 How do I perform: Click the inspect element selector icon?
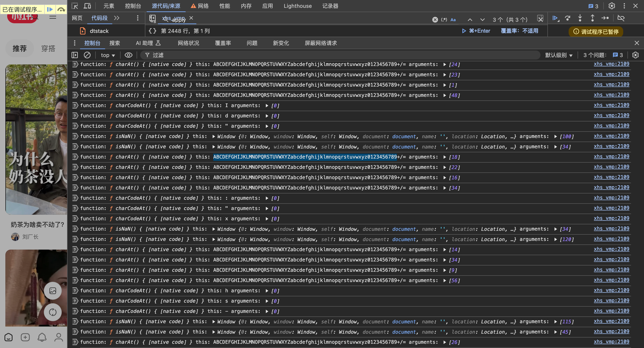[x=74, y=6]
